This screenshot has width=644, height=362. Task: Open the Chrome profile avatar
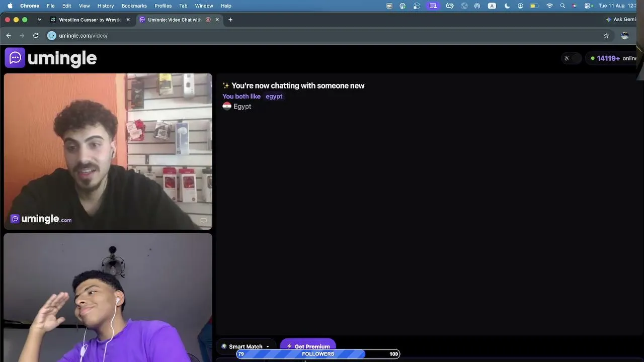point(625,36)
